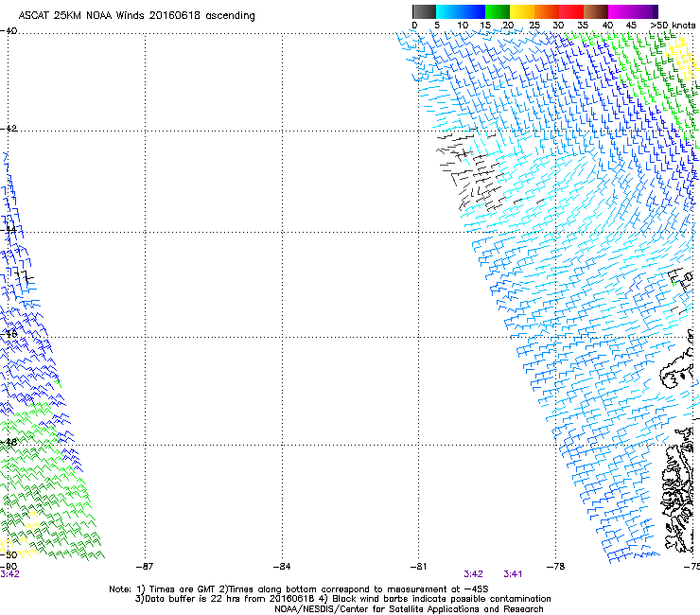Click the gray 0-5 knots color segment
This screenshot has width=700, height=615.
click(x=424, y=11)
